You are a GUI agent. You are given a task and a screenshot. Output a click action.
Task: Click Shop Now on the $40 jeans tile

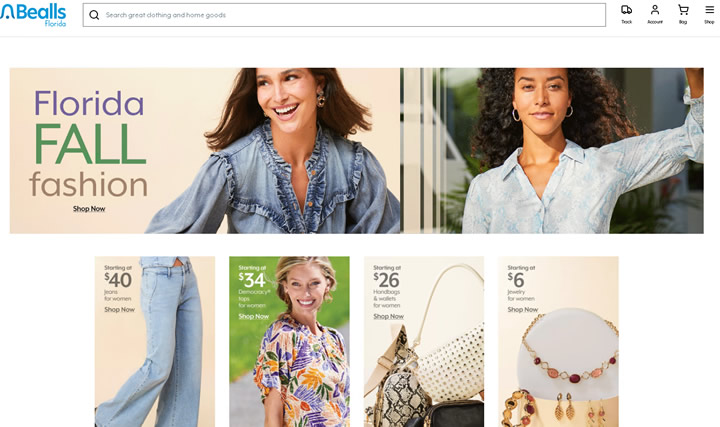(x=119, y=310)
